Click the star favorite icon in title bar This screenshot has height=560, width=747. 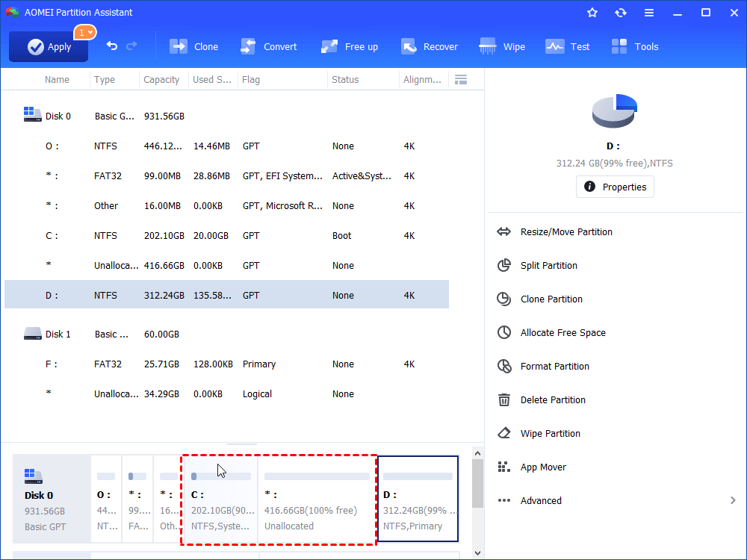click(x=592, y=13)
